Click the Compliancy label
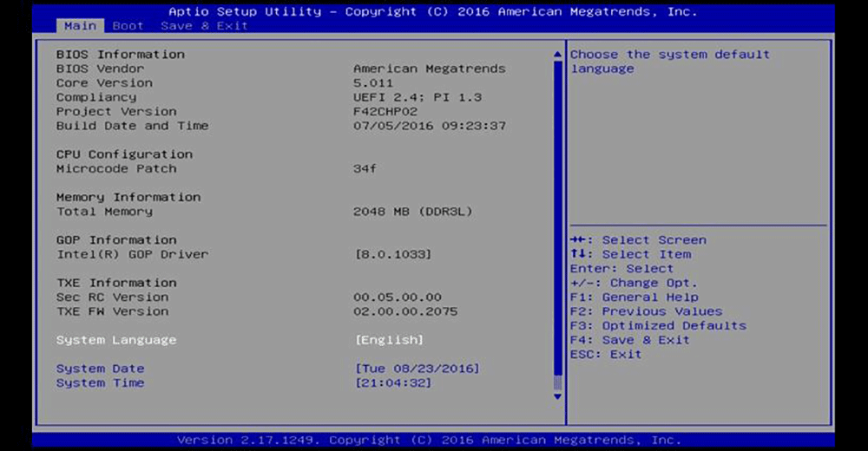This screenshot has width=868, height=451. pos(96,97)
